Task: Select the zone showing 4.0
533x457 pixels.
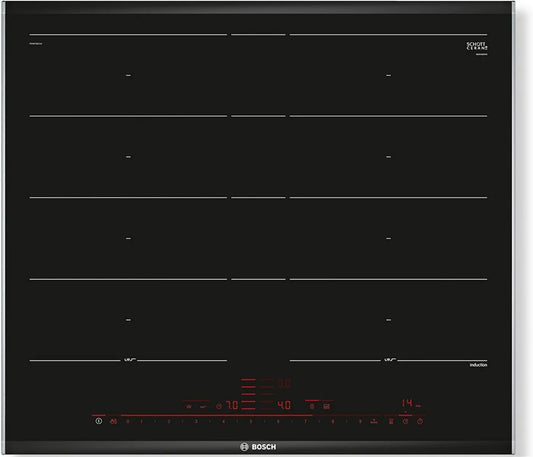Action: pos(284,405)
